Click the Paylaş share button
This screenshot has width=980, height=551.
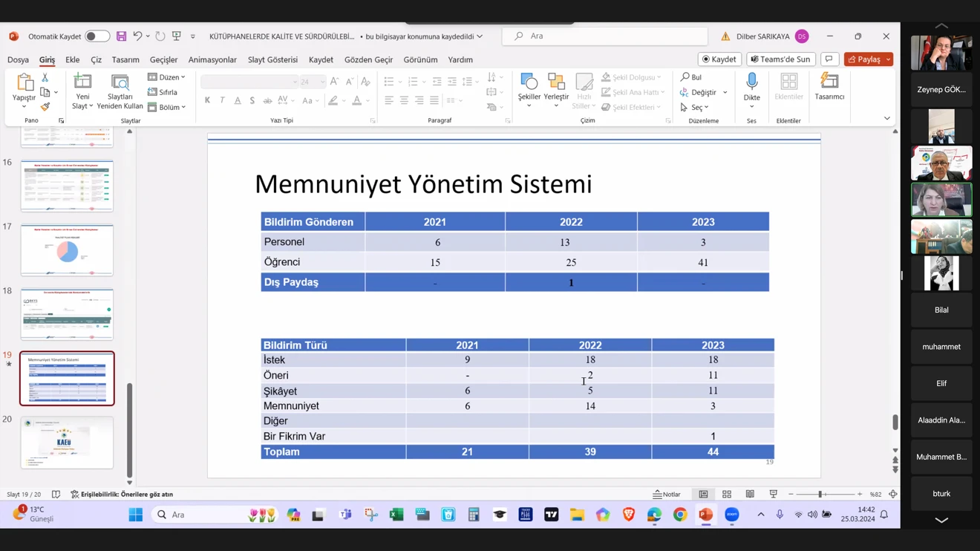click(x=863, y=59)
